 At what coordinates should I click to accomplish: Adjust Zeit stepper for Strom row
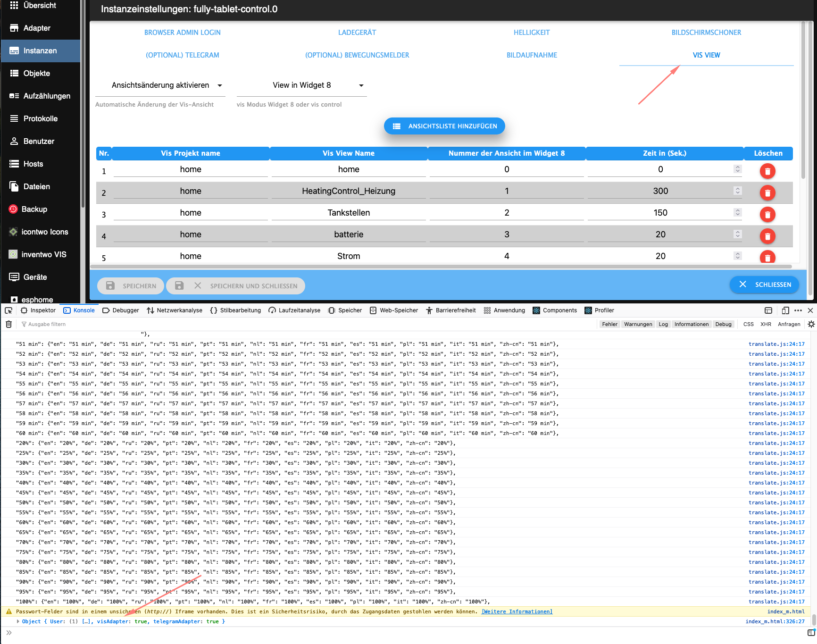[738, 256]
